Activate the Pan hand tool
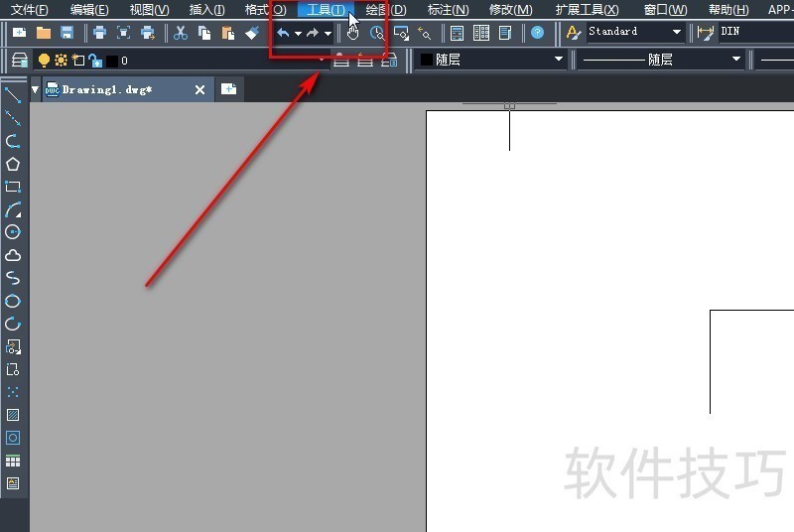The image size is (794, 532). [x=352, y=33]
